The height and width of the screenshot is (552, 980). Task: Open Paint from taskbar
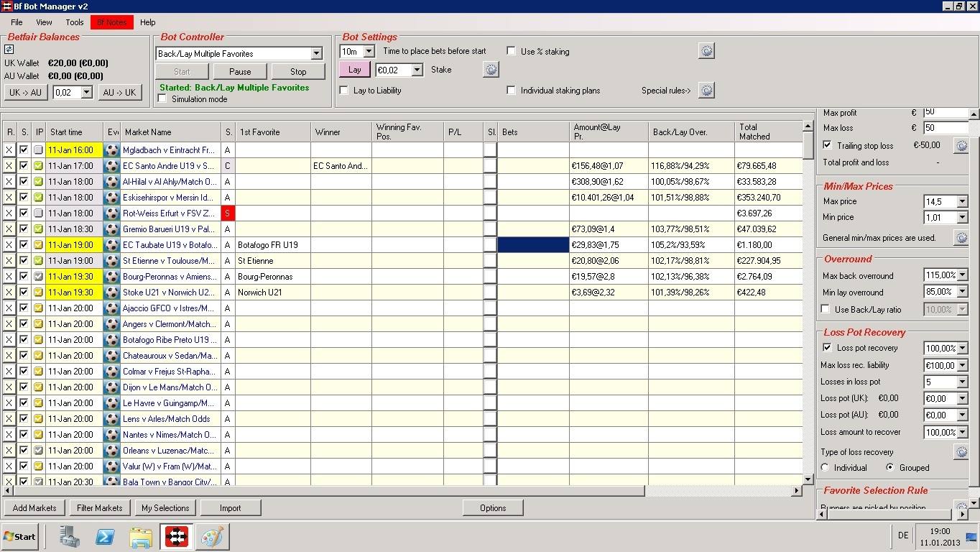coord(212,536)
